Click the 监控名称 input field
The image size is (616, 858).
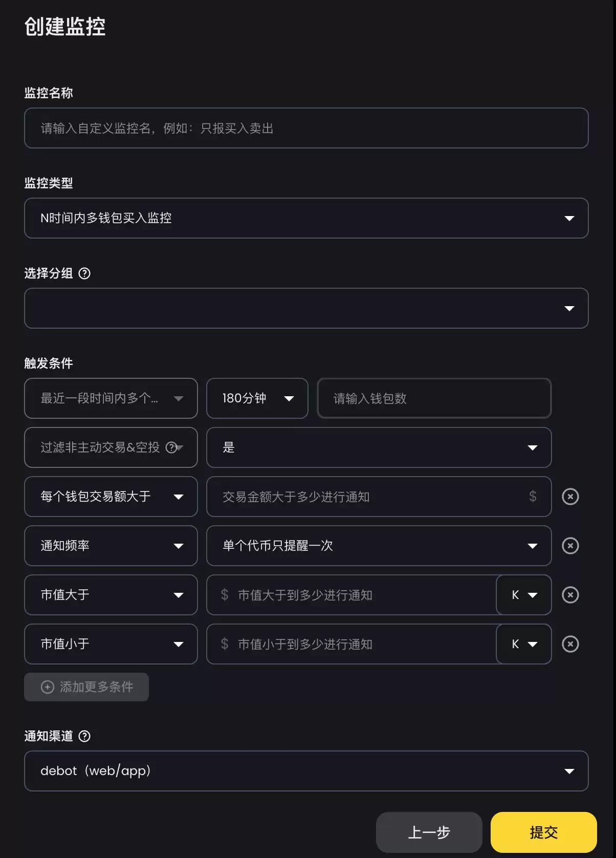coord(306,128)
